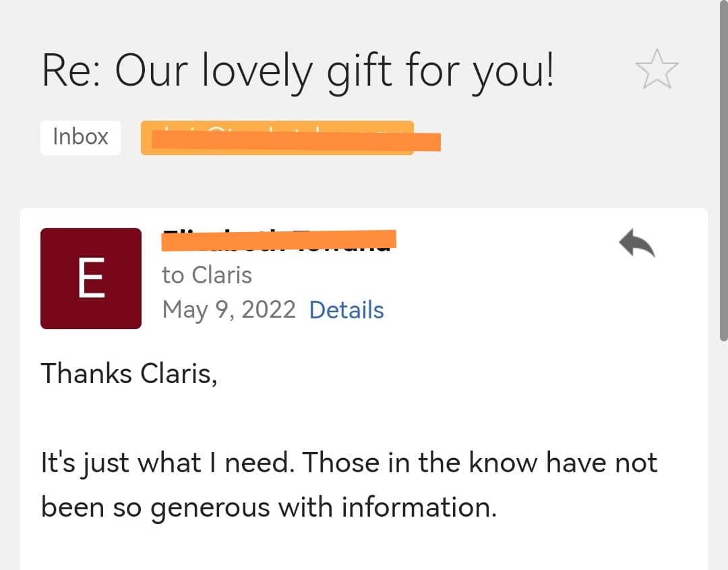
Task: Expand message Details
Action: pos(346,310)
